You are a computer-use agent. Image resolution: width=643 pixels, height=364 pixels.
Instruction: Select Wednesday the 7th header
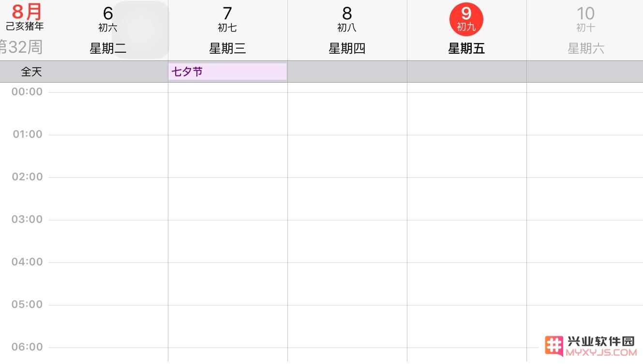[x=227, y=30]
